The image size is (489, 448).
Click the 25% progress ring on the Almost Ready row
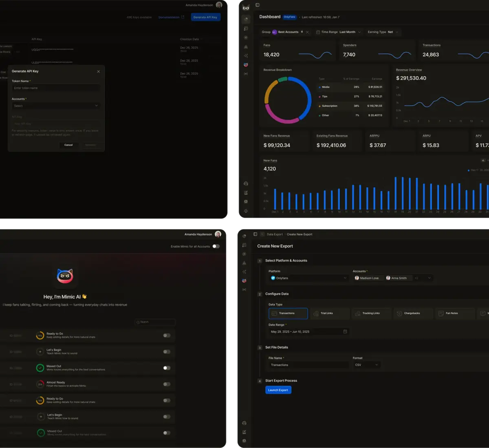(40, 384)
